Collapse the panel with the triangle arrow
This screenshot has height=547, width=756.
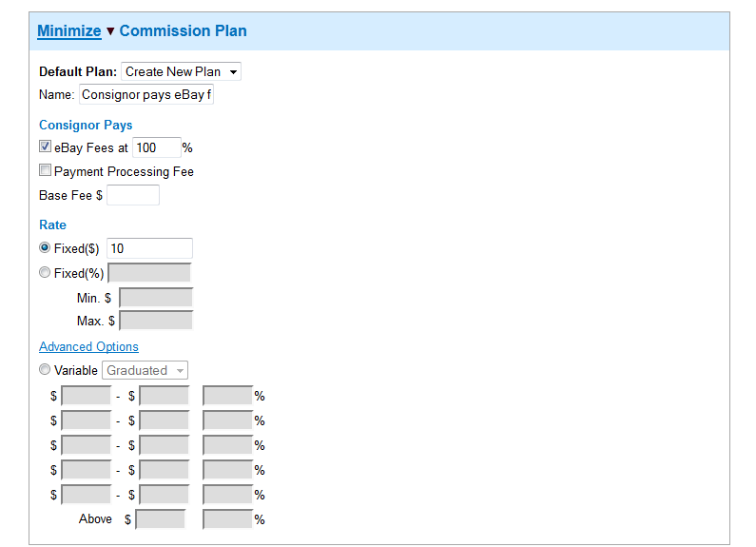tap(110, 31)
